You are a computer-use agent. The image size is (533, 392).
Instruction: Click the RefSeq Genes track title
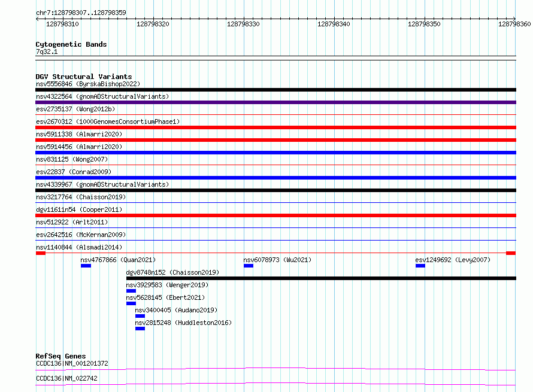pyautogui.click(x=61, y=356)
